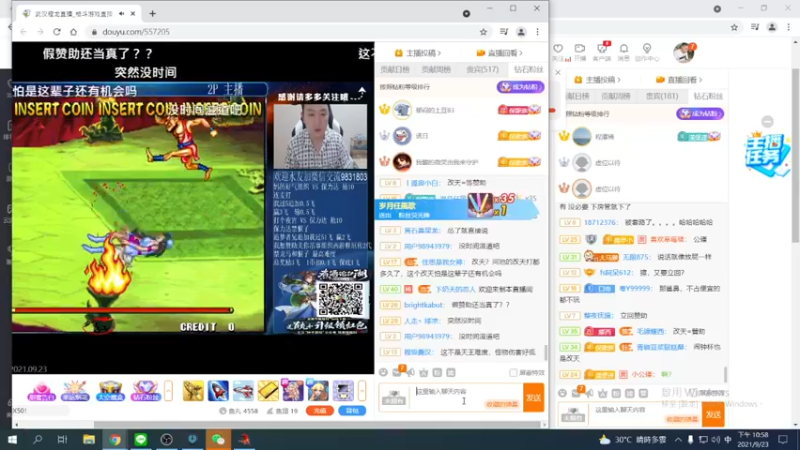This screenshot has width=800, height=450.
Task: Open user avatar in back window header
Action: click(x=684, y=53)
